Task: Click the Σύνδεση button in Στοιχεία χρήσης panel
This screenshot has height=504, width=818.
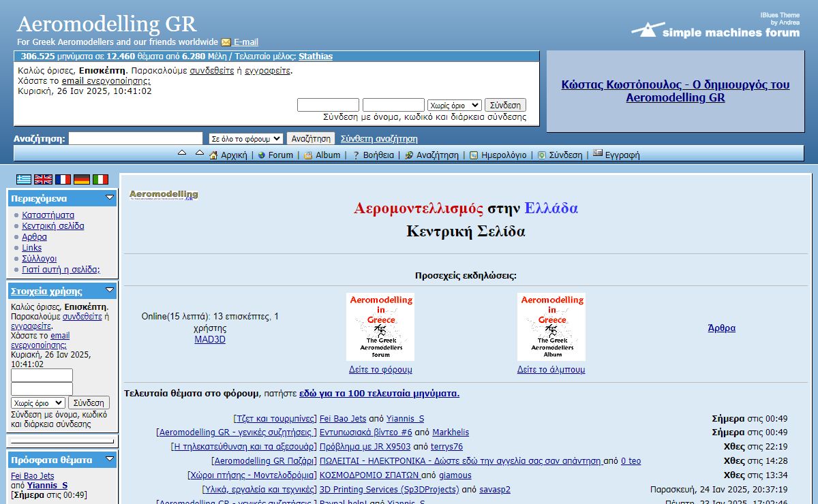Action: 89,403
